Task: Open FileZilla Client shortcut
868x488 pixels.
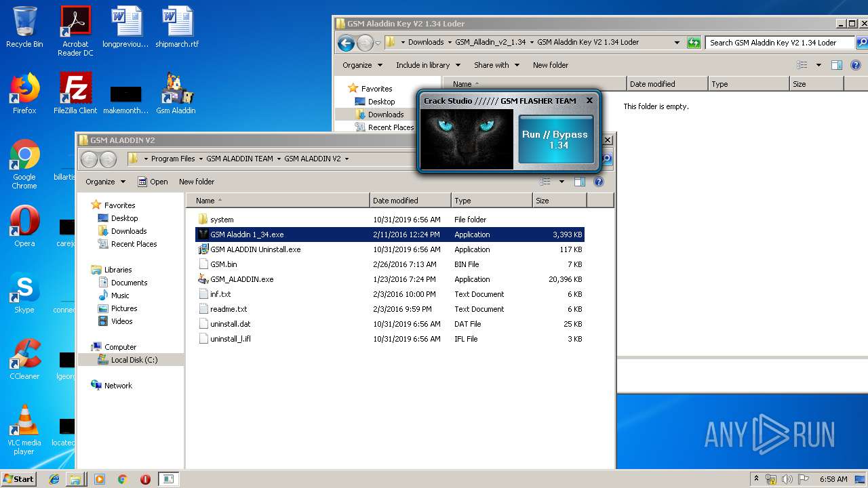Action: pyautogui.click(x=75, y=94)
